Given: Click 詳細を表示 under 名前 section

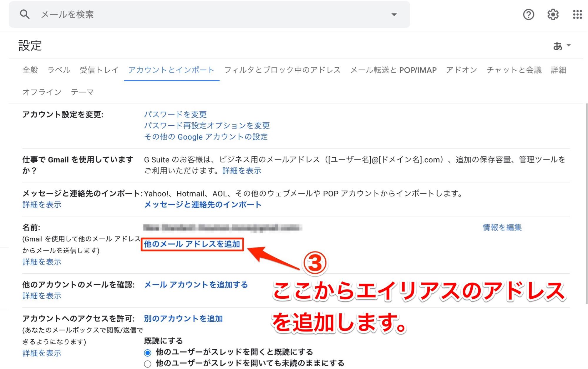Looking at the screenshot, I should (42, 262).
